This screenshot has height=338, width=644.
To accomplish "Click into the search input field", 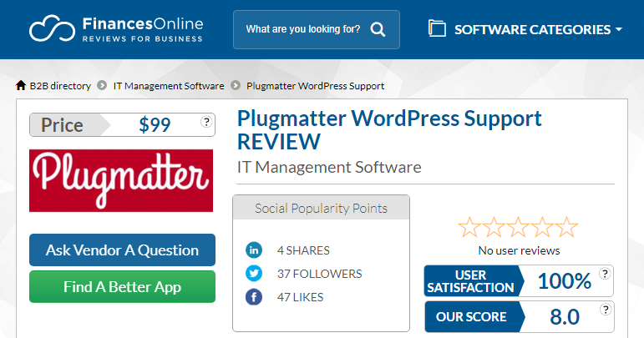I will (x=302, y=30).
